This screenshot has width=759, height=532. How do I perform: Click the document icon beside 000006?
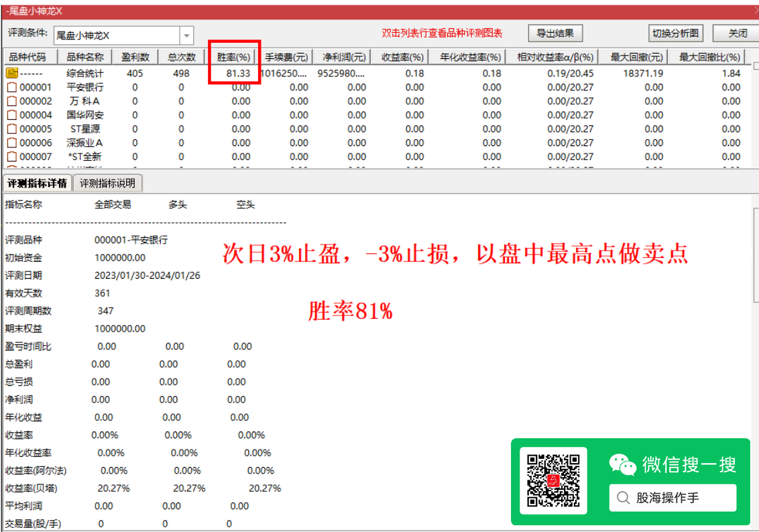coord(11,143)
